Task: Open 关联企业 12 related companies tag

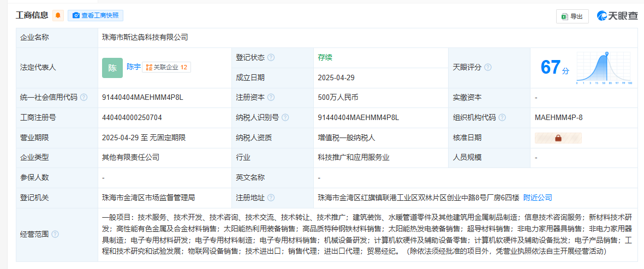Action: [166, 67]
